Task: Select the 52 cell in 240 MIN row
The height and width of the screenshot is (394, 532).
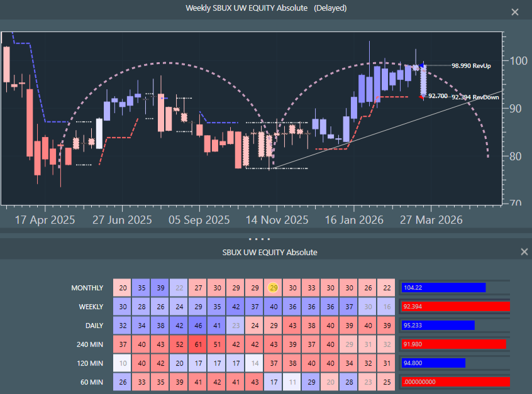Action: (179, 344)
